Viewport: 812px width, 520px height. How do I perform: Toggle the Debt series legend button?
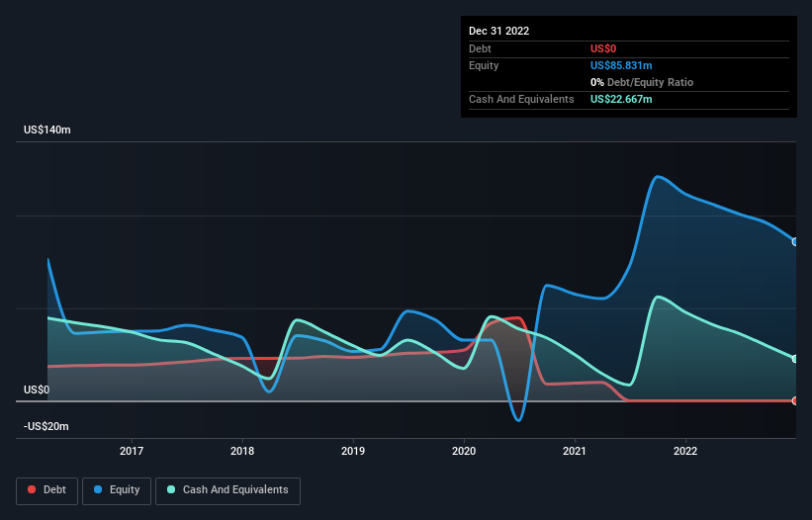coord(46,490)
